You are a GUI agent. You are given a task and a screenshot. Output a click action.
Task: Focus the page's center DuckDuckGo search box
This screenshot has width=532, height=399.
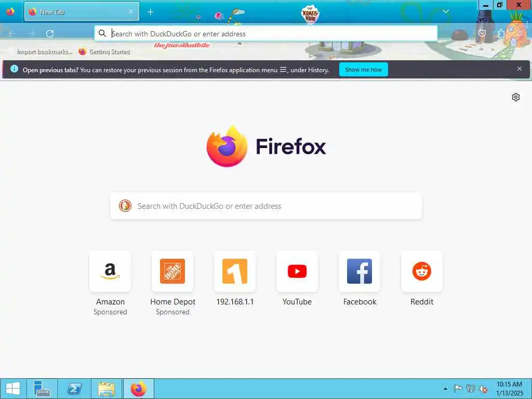266,206
